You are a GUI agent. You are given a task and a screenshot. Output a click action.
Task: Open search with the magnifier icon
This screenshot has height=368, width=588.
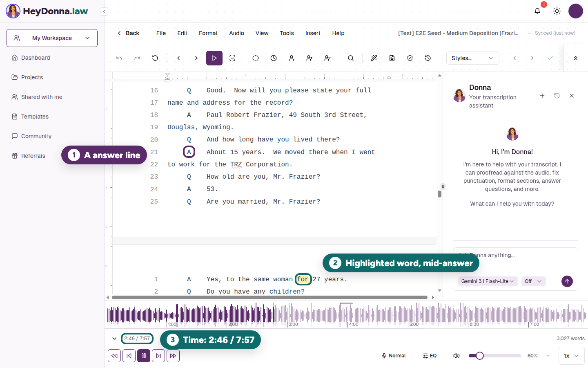(x=351, y=58)
